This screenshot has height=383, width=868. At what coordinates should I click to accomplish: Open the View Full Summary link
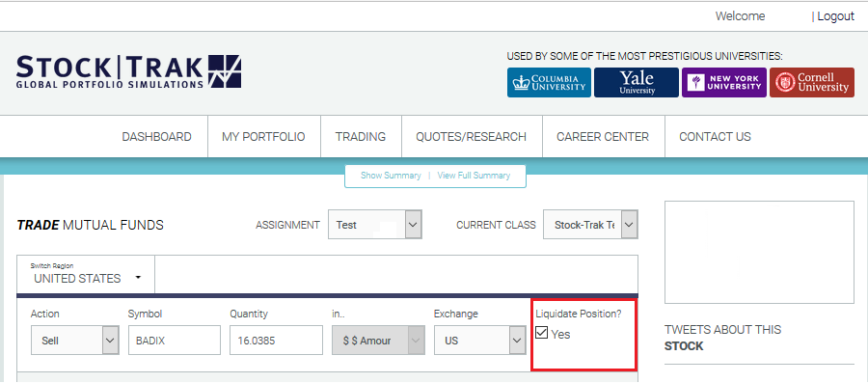coord(474,176)
